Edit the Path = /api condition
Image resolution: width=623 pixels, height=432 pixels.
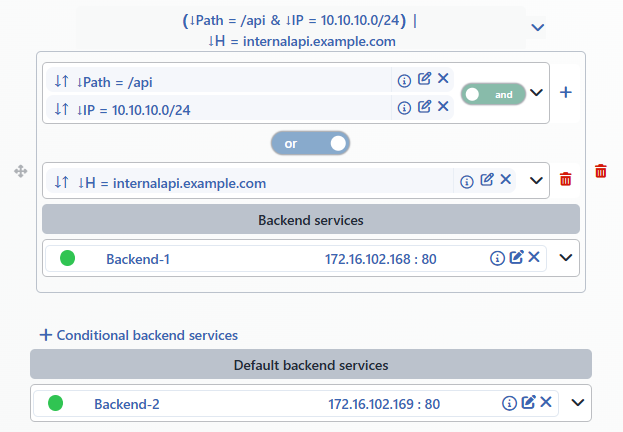pyautogui.click(x=424, y=79)
